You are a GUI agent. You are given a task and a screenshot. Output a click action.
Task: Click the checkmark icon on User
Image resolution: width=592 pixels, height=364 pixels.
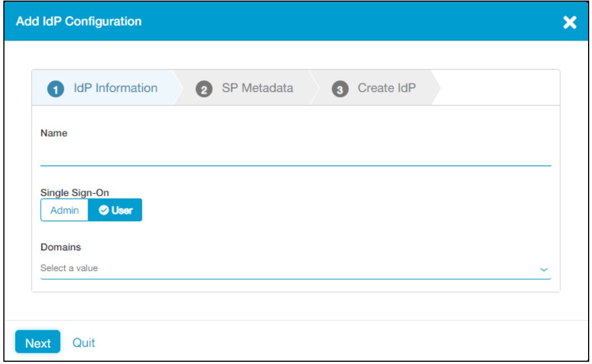[104, 210]
